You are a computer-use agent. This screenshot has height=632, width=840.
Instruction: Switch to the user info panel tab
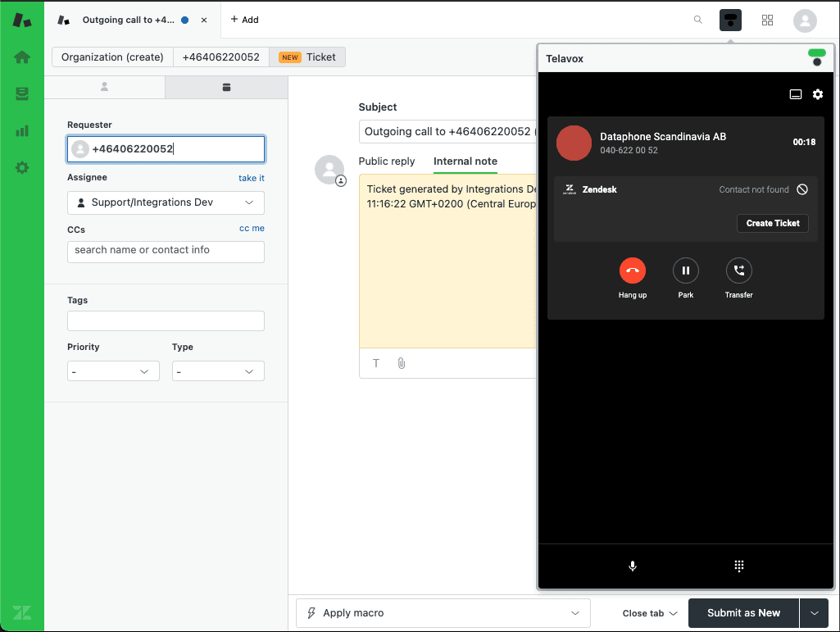click(x=104, y=87)
